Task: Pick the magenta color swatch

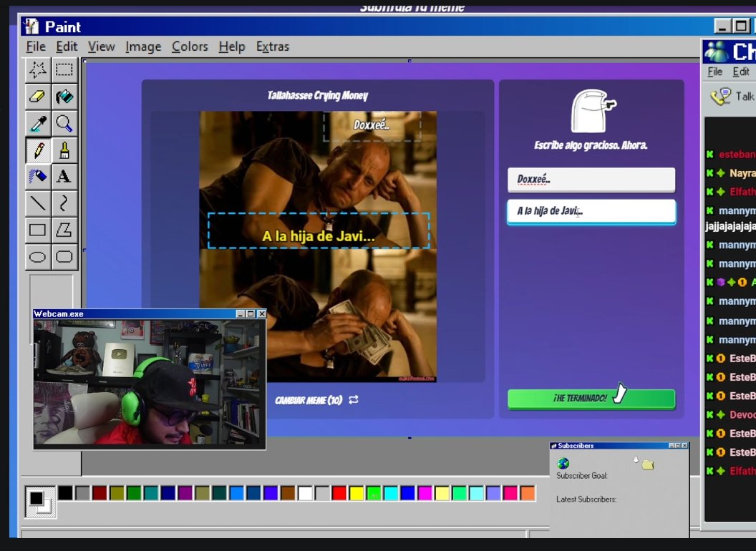Action: 425,493
